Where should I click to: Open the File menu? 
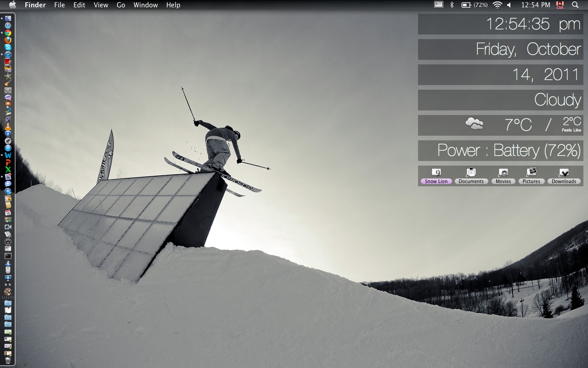(x=59, y=5)
